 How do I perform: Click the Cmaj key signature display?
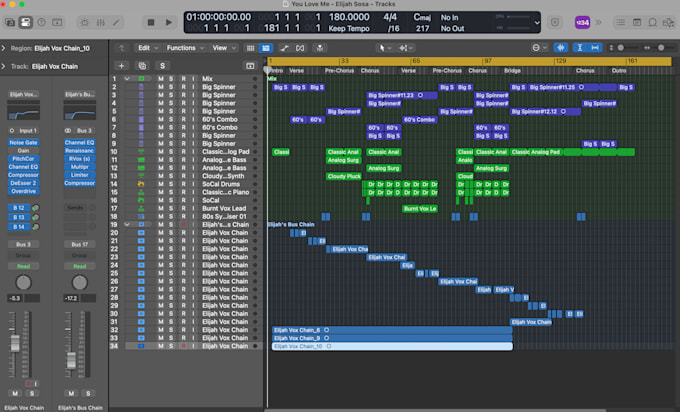[x=422, y=17]
